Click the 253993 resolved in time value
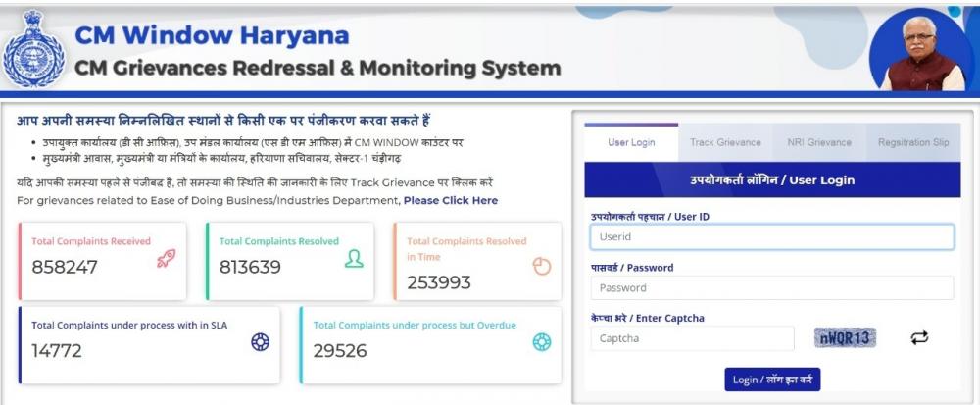The height and width of the screenshot is (405, 980). pyautogui.click(x=439, y=282)
